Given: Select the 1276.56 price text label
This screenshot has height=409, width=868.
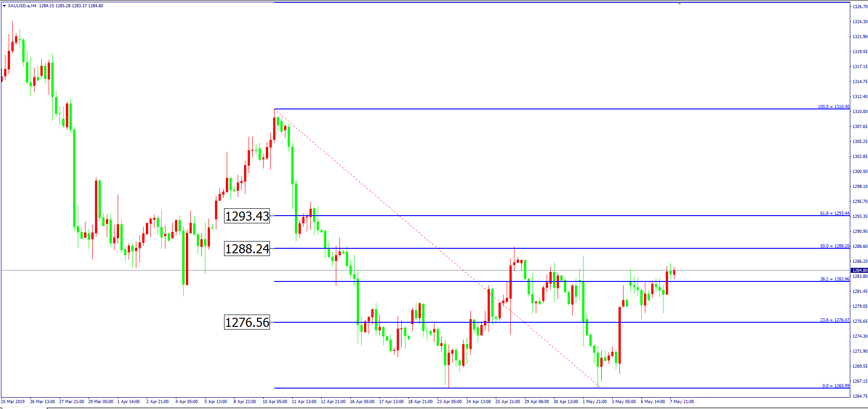Looking at the screenshot, I should coord(247,322).
